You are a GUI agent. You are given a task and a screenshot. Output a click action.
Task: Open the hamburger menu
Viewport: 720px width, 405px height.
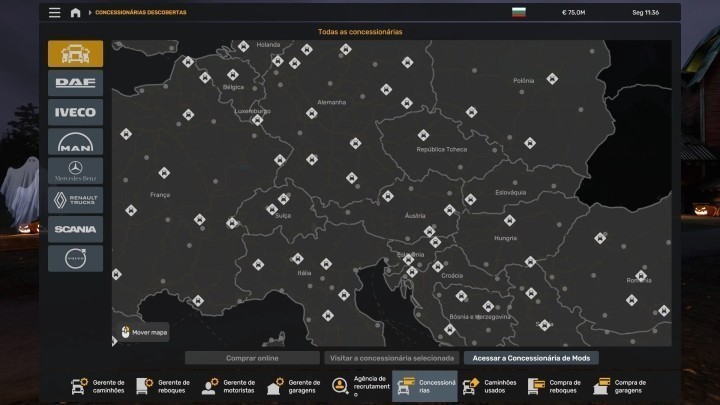coord(55,12)
